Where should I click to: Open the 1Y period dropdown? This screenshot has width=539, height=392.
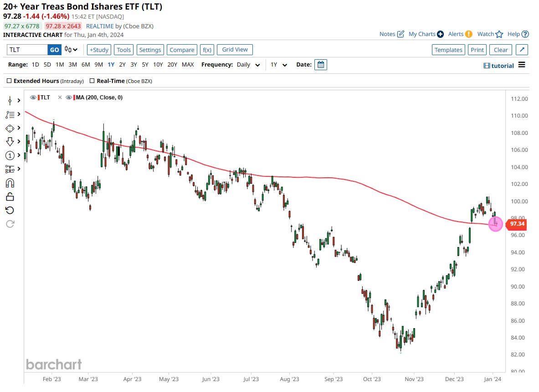[x=278, y=65]
